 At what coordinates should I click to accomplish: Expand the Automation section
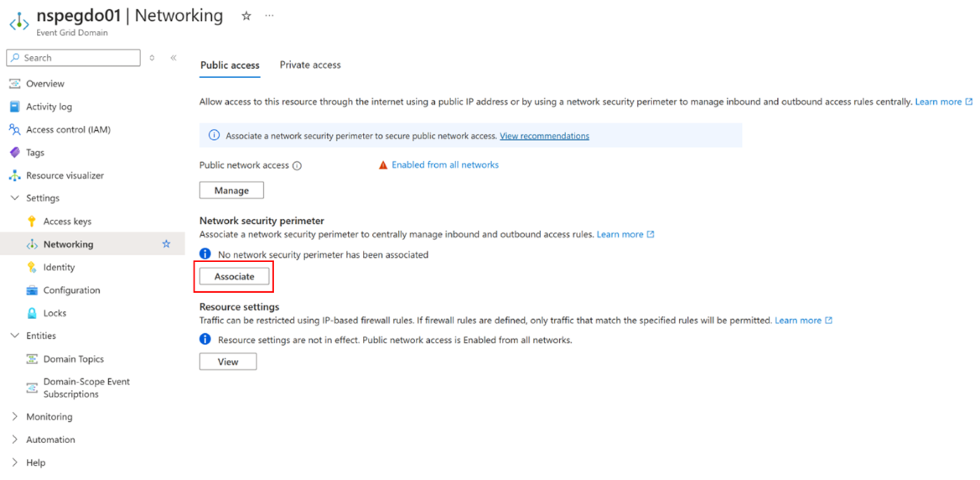[15, 440]
